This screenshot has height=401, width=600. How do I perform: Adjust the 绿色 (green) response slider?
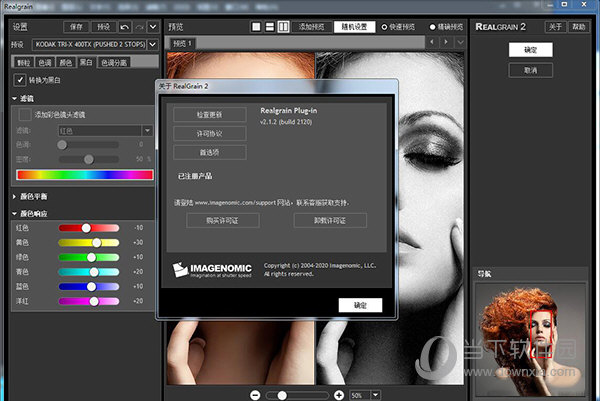91,258
